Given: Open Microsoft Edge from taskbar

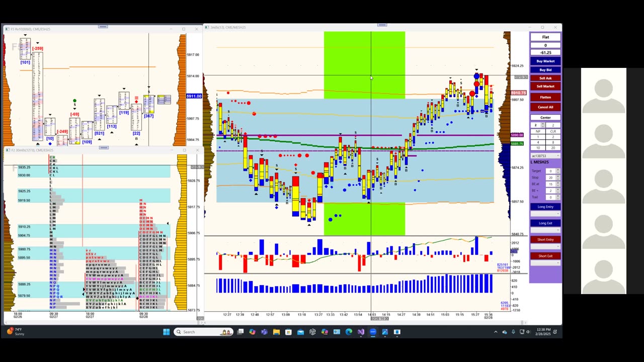Looking at the screenshot, I should 349,332.
